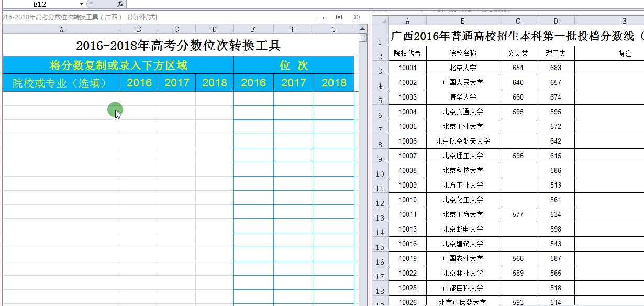Select column header B in the left sheet
This screenshot has width=644, height=306.
pyautogui.click(x=139, y=29)
